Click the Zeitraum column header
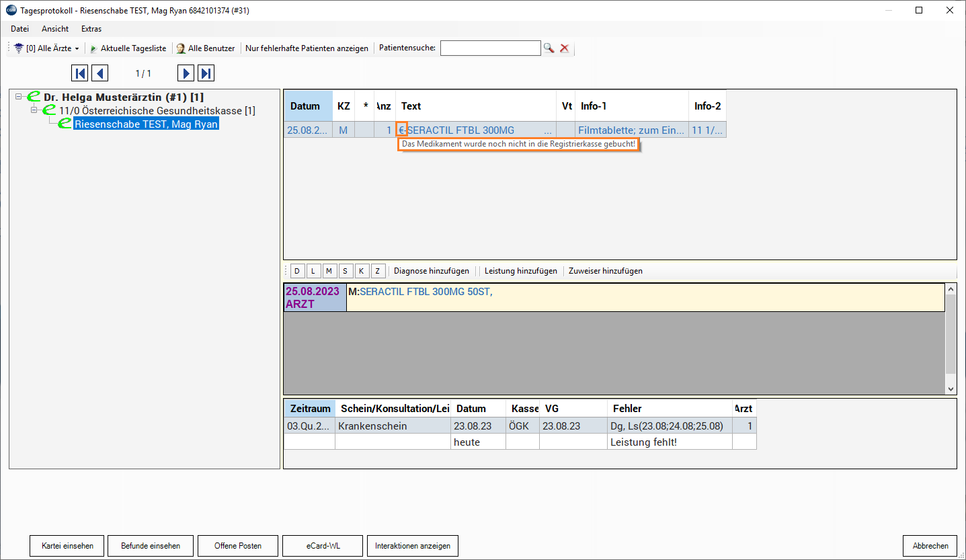 310,408
